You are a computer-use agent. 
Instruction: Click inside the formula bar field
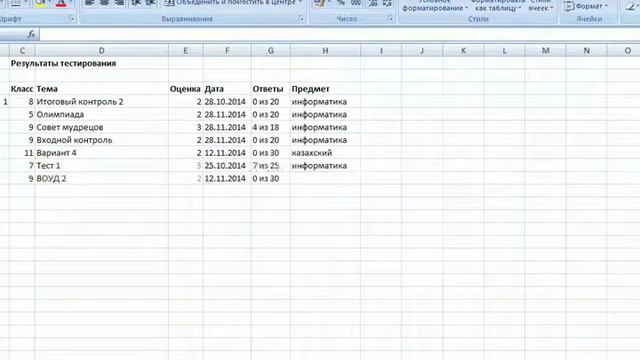339,35
